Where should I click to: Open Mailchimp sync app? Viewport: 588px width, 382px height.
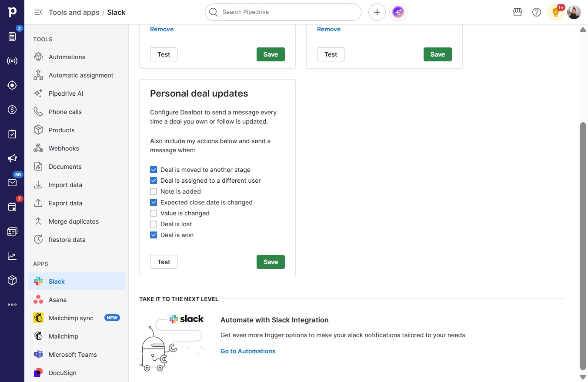(77, 318)
